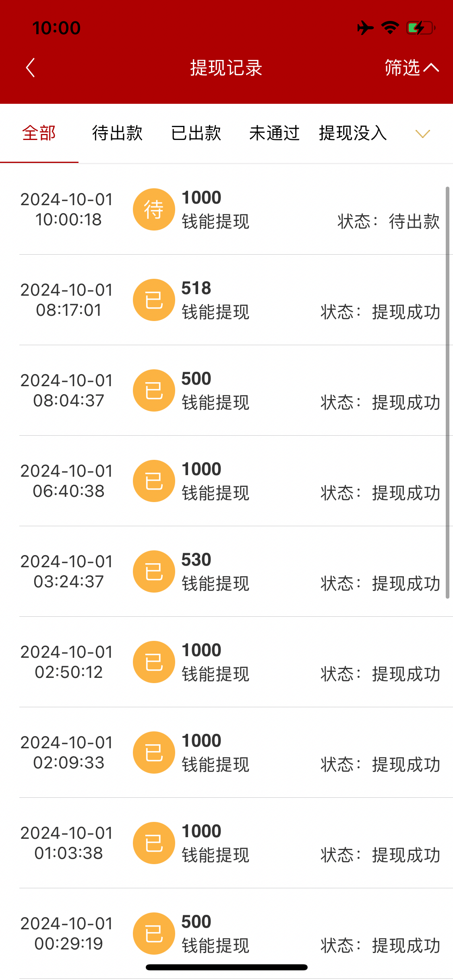Switch to the 待出款 tab
The height and width of the screenshot is (980, 453).
(117, 133)
